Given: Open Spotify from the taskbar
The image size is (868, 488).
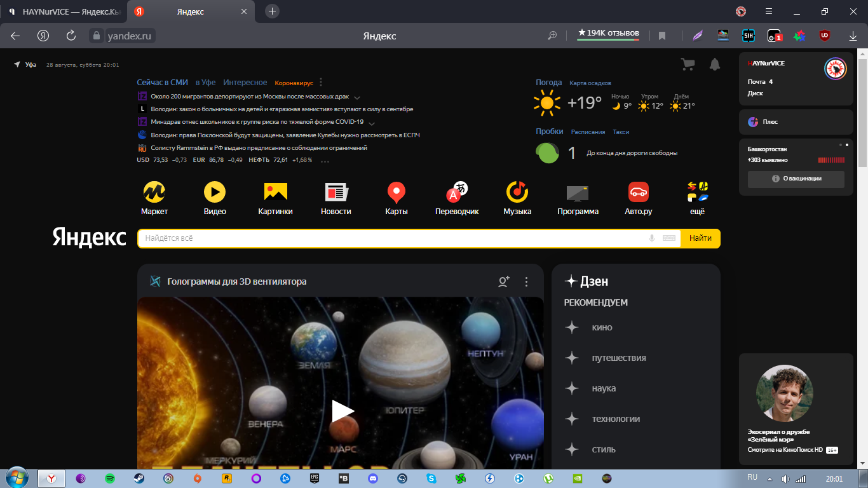Looking at the screenshot, I should tap(109, 478).
